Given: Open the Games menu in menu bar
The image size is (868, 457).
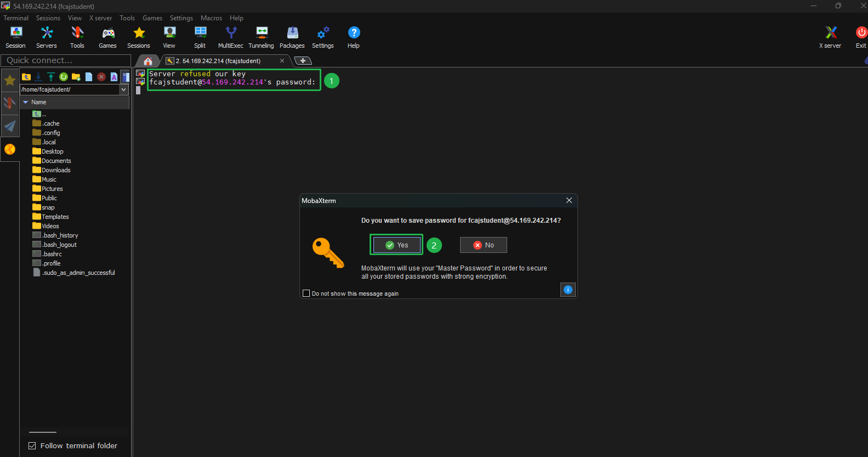Looking at the screenshot, I should [152, 18].
